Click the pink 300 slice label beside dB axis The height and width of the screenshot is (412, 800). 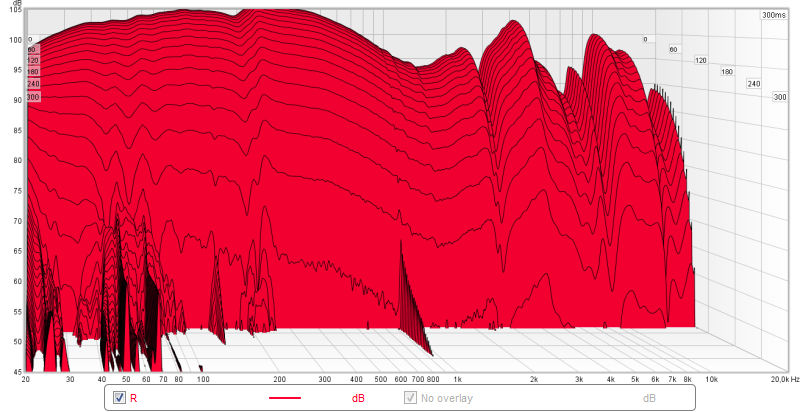(x=33, y=97)
